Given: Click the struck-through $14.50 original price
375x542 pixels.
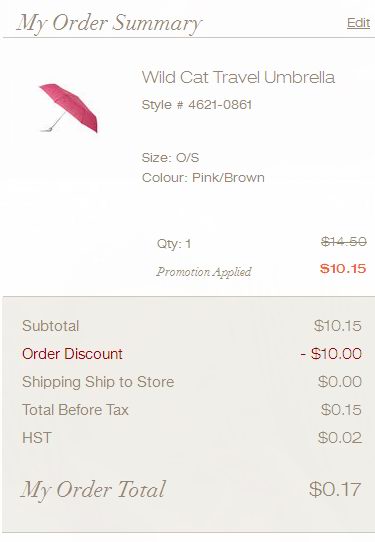Looking at the screenshot, I should 344,241.
